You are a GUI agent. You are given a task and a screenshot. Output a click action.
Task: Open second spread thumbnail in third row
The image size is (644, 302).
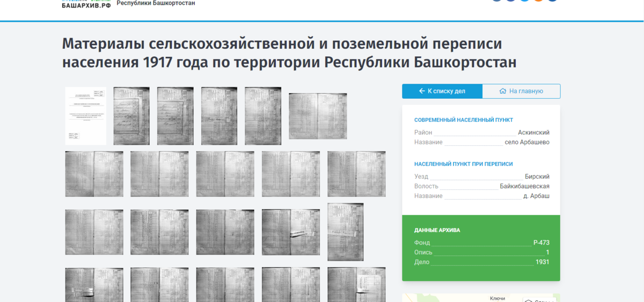coord(159,232)
